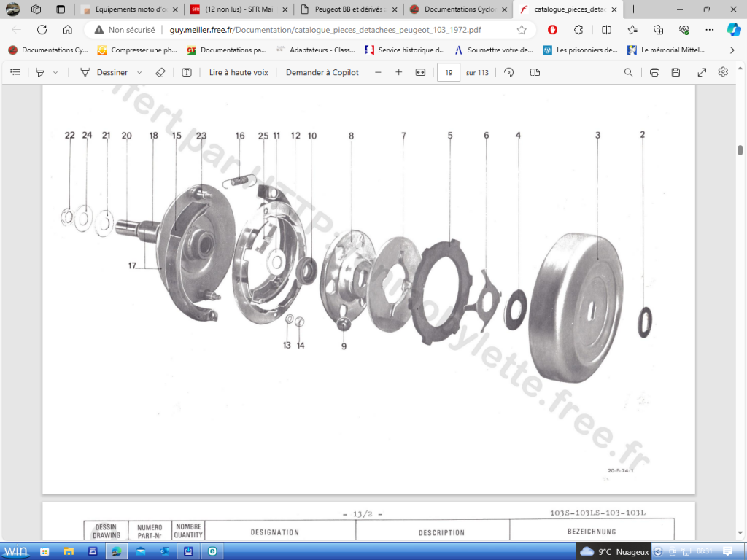Click the zoom in plus button
Viewport: 747px width, 560px height.
pos(398,72)
